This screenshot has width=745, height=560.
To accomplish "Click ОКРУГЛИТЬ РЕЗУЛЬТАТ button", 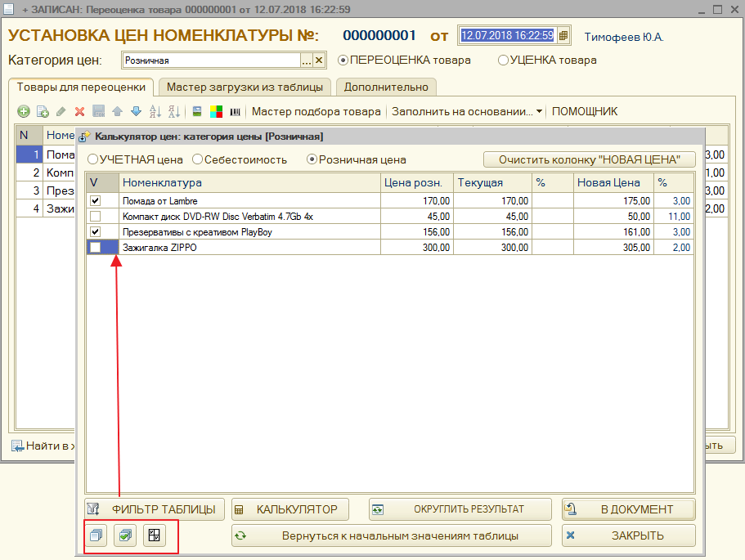I will (x=460, y=509).
